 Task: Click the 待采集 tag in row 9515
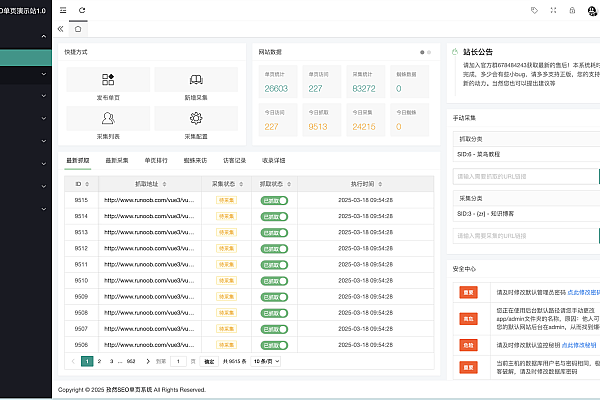227,200
